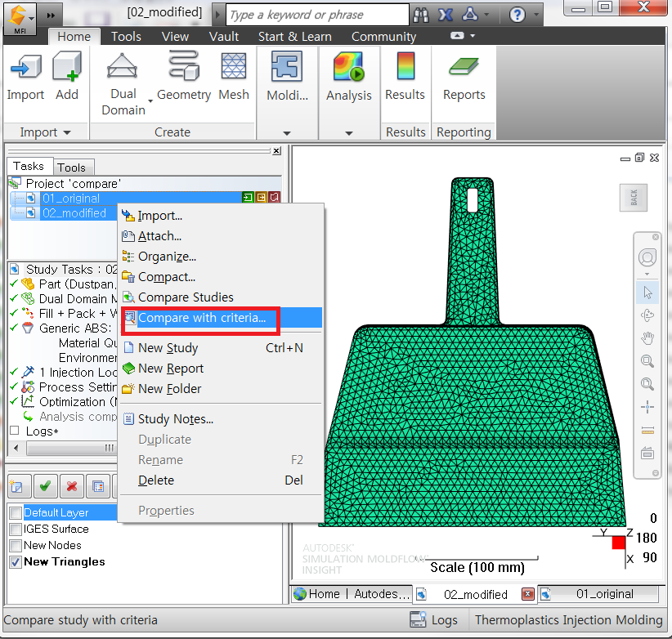Click the new layer icon in Layers pane

point(18,486)
